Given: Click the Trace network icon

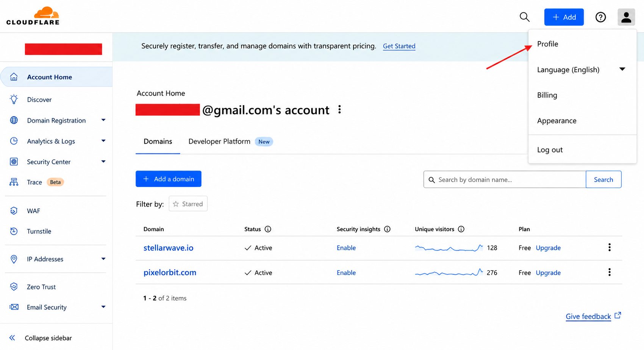Looking at the screenshot, I should point(14,182).
